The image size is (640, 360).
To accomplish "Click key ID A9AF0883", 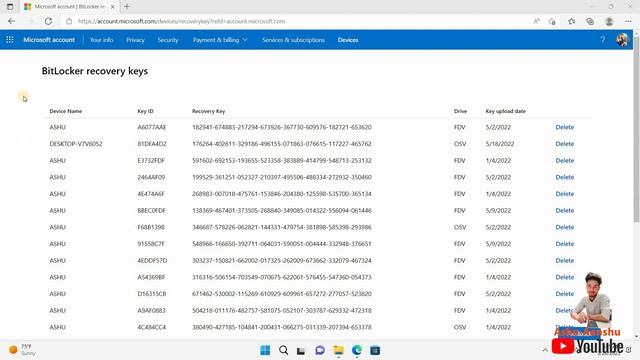I will tap(151, 310).
